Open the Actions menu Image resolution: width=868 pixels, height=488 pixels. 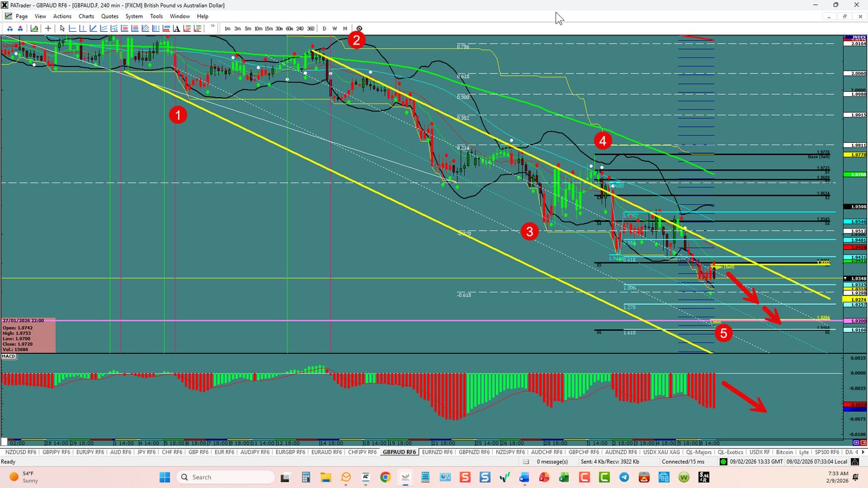[x=62, y=16]
